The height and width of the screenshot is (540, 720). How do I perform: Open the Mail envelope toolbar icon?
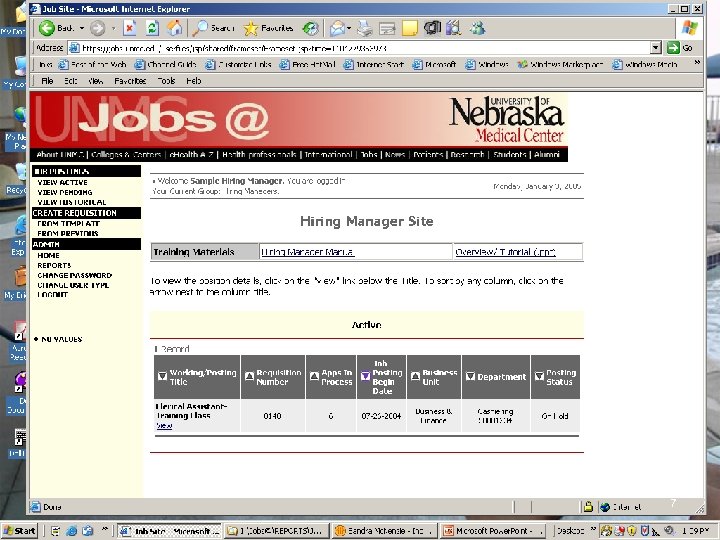[x=337, y=28]
